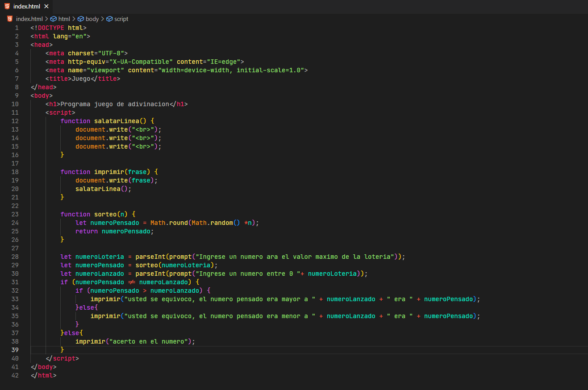
Task: Click the "IE=edge" content value
Action: click(x=223, y=62)
